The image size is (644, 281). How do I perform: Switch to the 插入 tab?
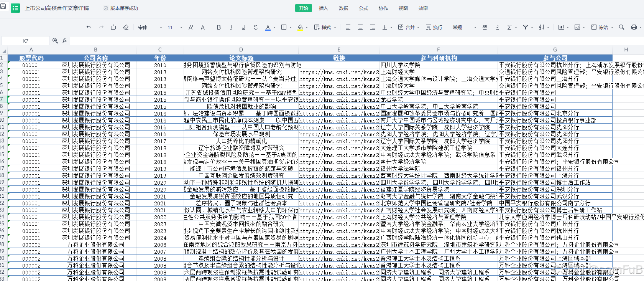pos(324,8)
